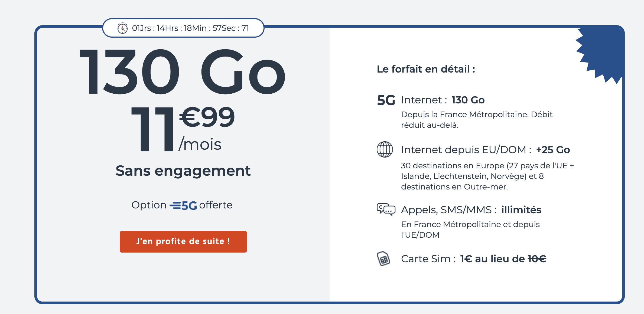Screen dimensions: 644x314
Task: Click the Depuis la France Métropolitaine description
Action: (x=477, y=120)
